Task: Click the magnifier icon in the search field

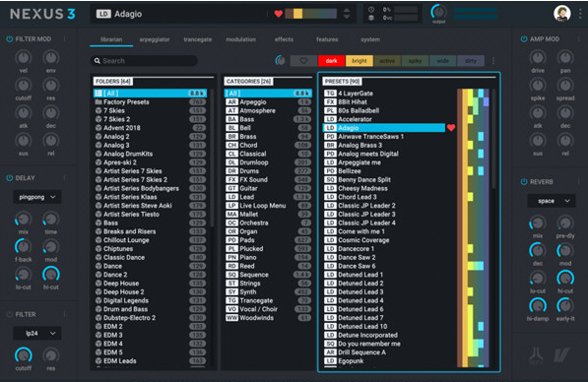Action: pyautogui.click(x=98, y=61)
